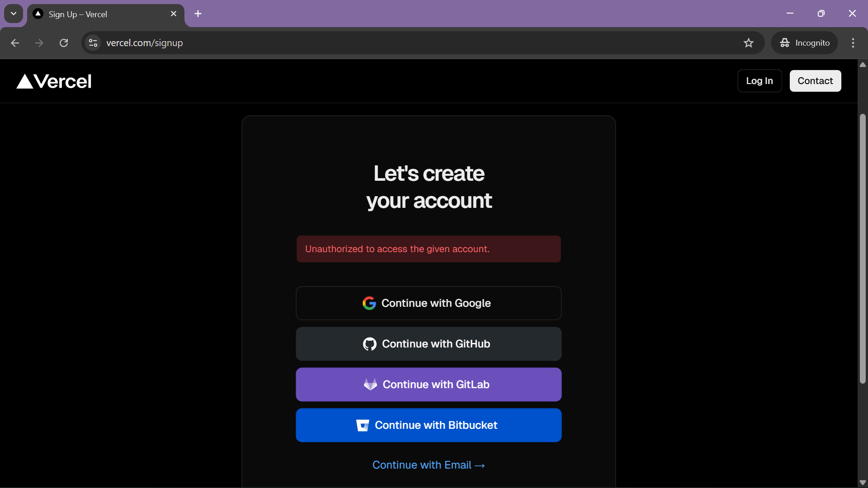Continue with GitLab
The height and width of the screenshot is (488, 868).
pos(429,385)
